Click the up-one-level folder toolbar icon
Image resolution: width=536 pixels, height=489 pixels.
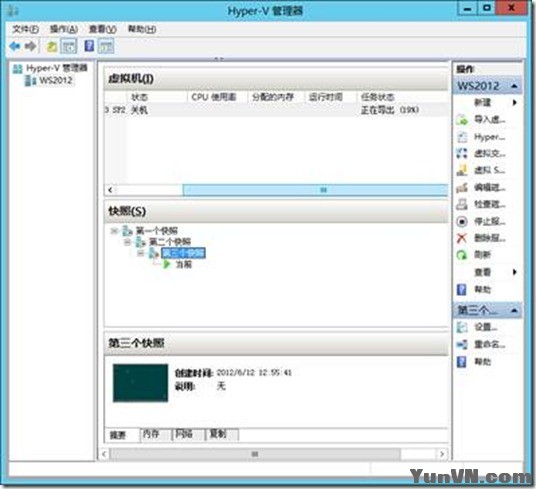click(52, 46)
